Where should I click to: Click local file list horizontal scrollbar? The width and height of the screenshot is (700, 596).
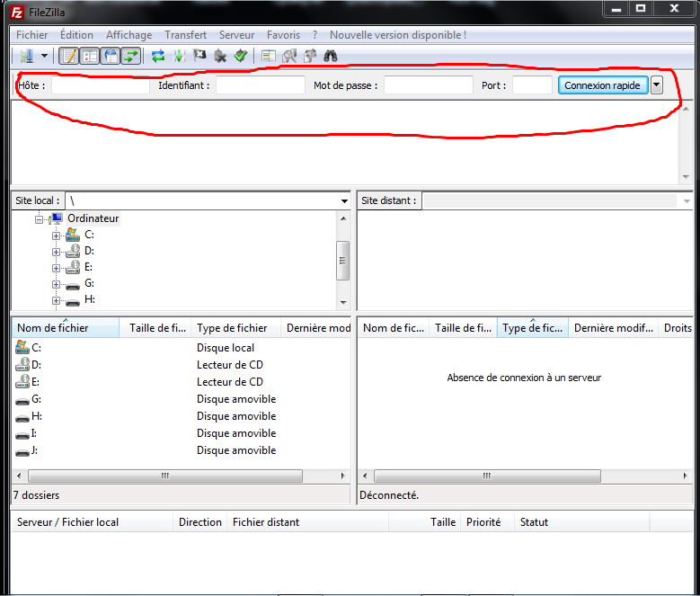165,476
